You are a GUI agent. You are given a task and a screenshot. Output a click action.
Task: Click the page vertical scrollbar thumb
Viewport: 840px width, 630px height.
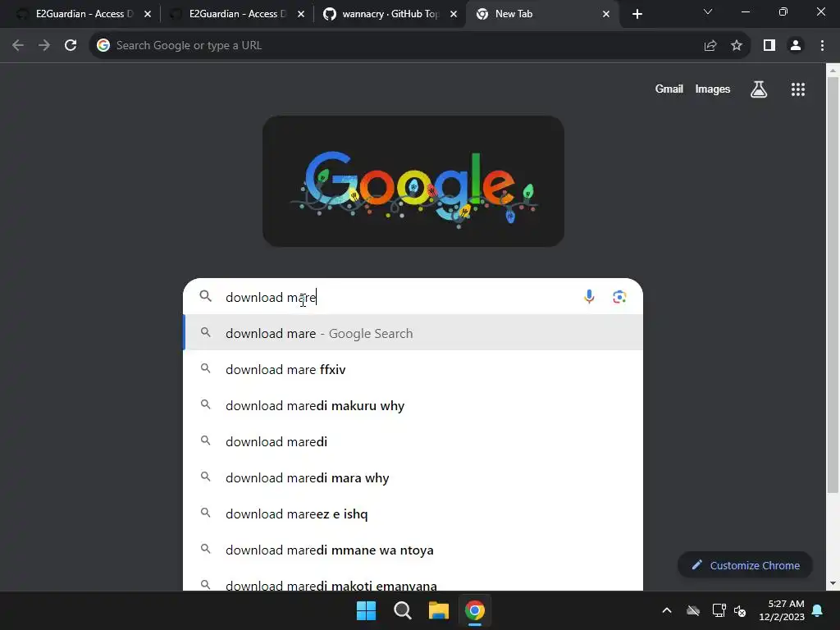click(833, 285)
